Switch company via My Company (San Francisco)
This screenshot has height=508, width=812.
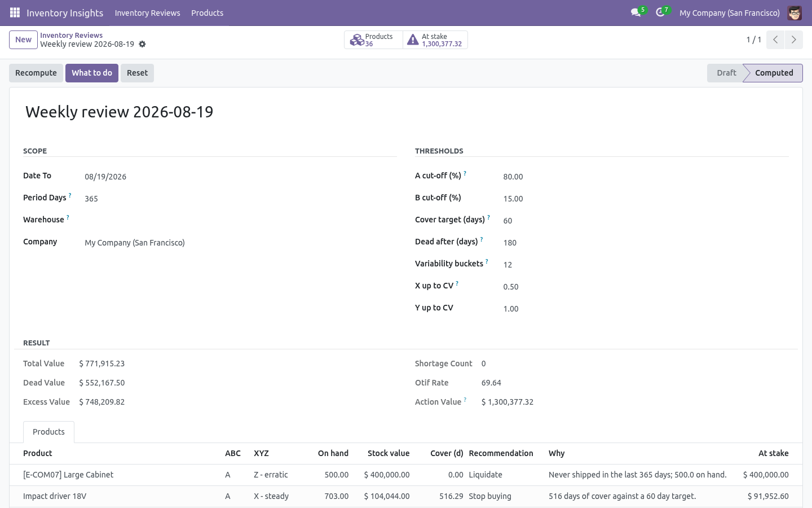click(730, 12)
